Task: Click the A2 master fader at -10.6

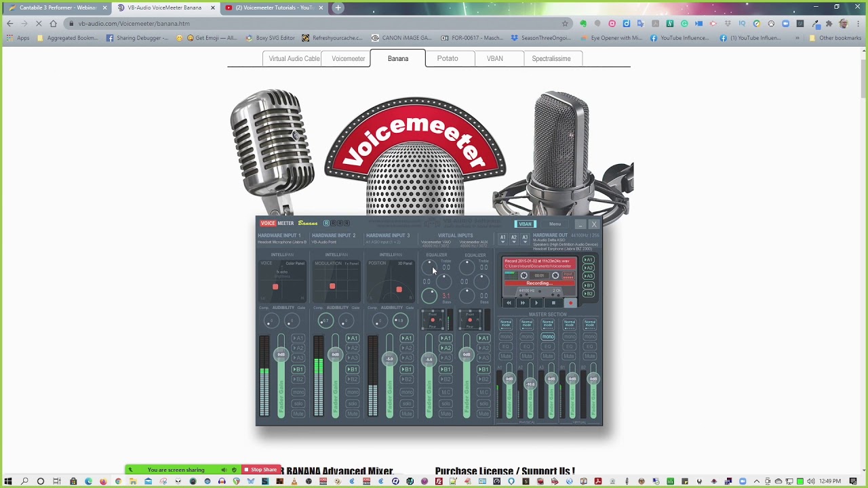Action: click(x=530, y=384)
